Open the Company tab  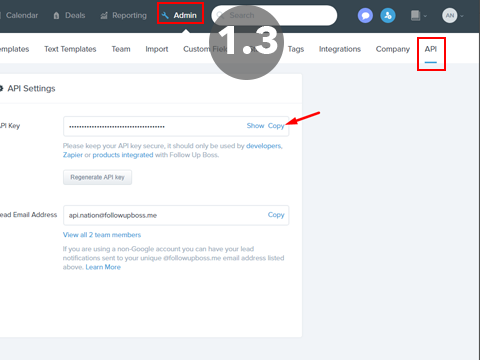pos(393,49)
